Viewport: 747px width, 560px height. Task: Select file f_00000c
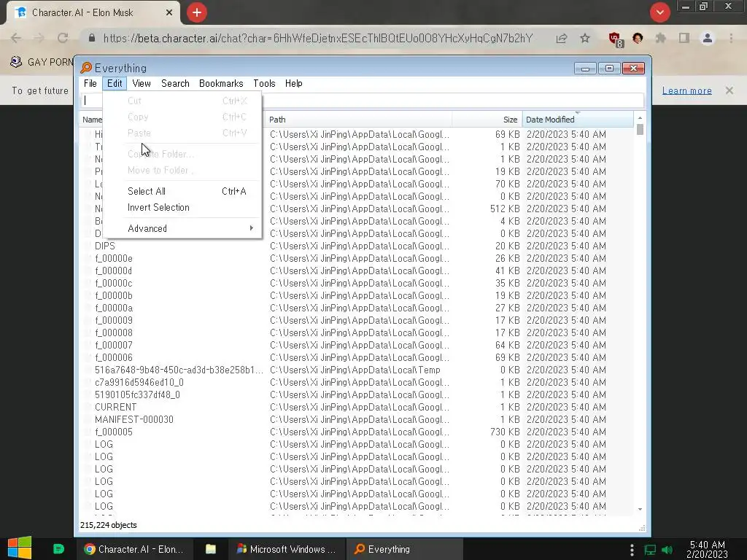(x=113, y=284)
